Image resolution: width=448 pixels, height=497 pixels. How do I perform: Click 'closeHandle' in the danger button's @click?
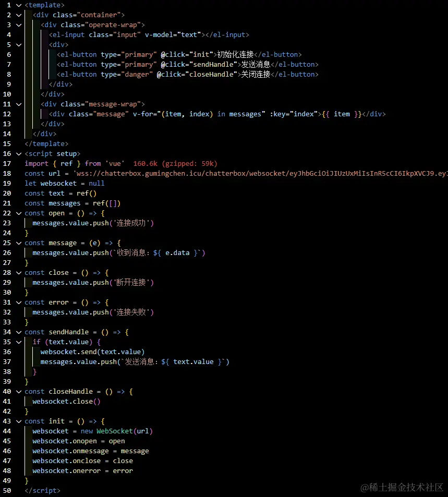click(x=211, y=74)
